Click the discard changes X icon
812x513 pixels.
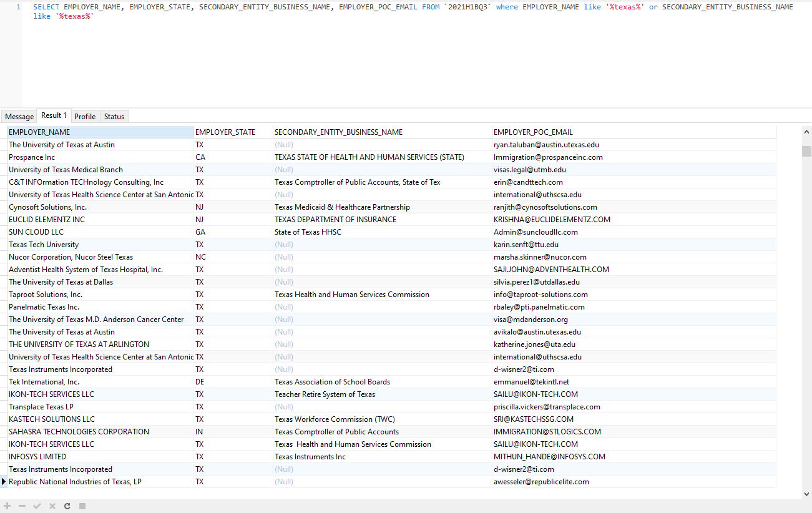point(52,506)
